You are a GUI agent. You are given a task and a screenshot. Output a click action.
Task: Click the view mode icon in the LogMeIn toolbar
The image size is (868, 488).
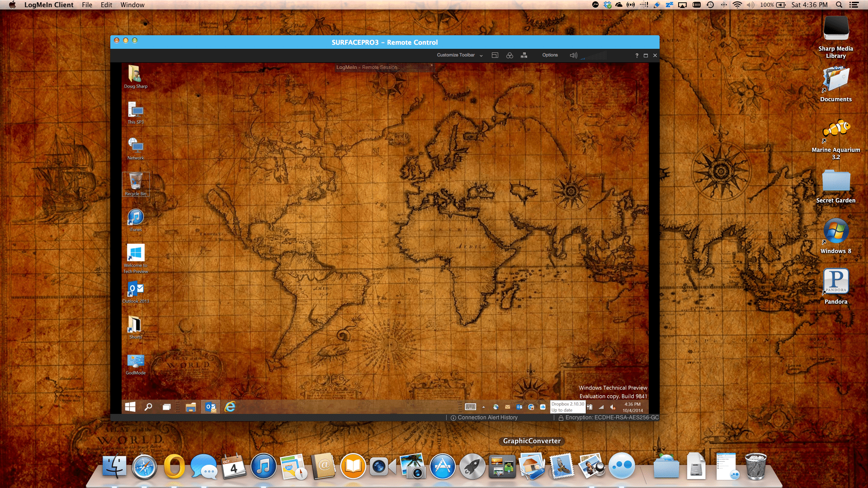point(495,55)
